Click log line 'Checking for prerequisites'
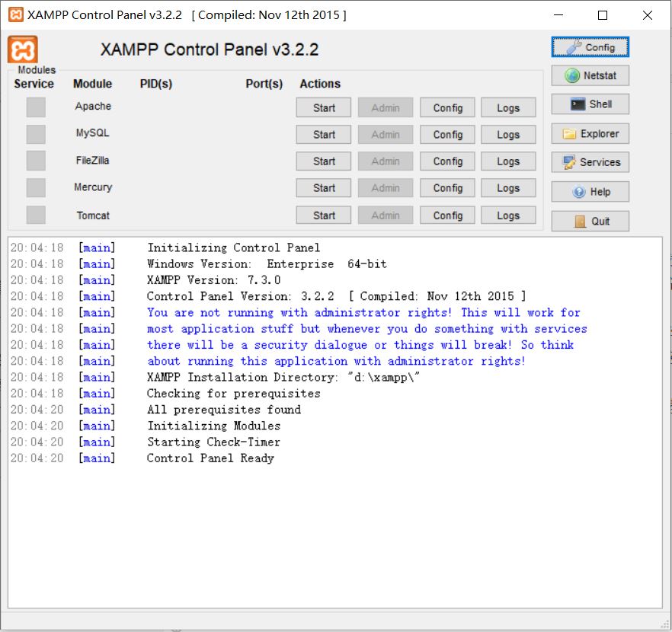The height and width of the screenshot is (632, 672). pyautogui.click(x=234, y=394)
